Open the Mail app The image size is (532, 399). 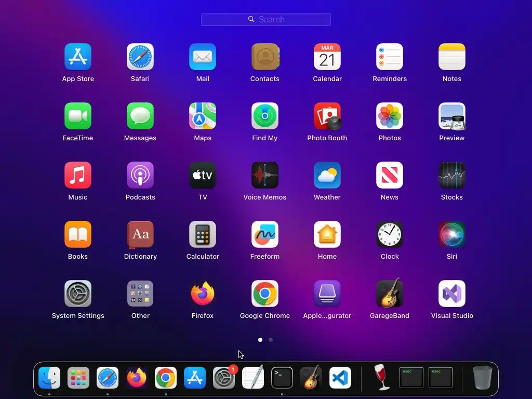coord(203,57)
